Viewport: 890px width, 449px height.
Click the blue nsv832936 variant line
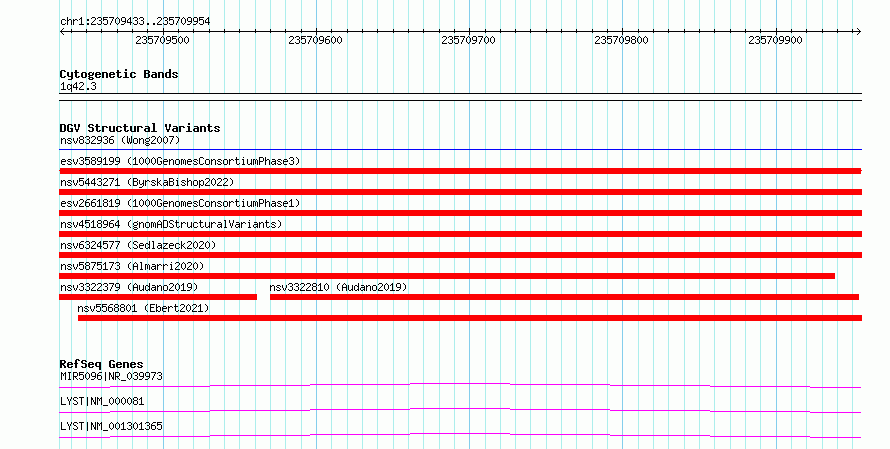click(460, 150)
